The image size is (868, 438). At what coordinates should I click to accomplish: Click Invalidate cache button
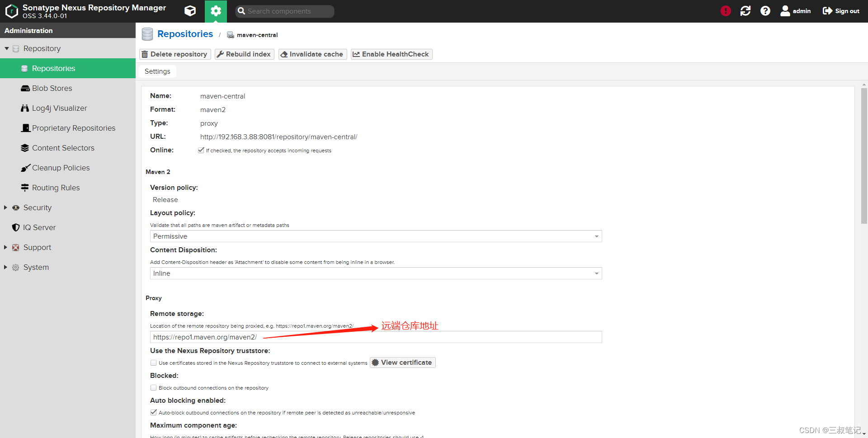pos(312,54)
